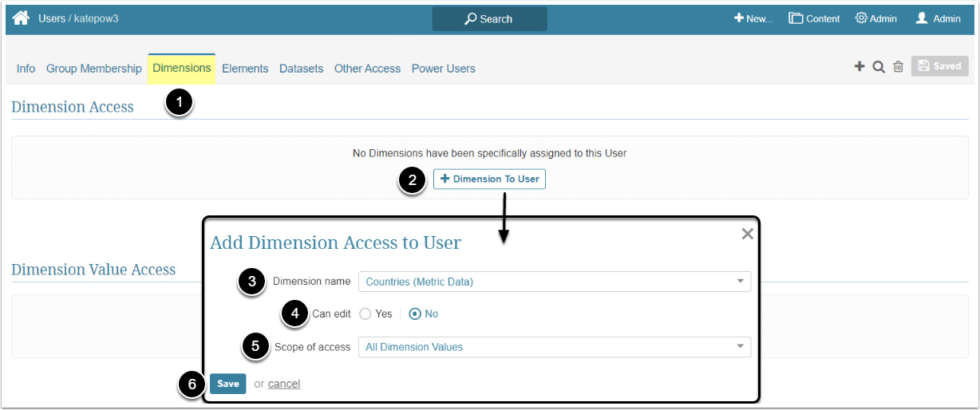This screenshot has height=410, width=980.
Task: Select Yes for Can edit
Action: click(366, 314)
